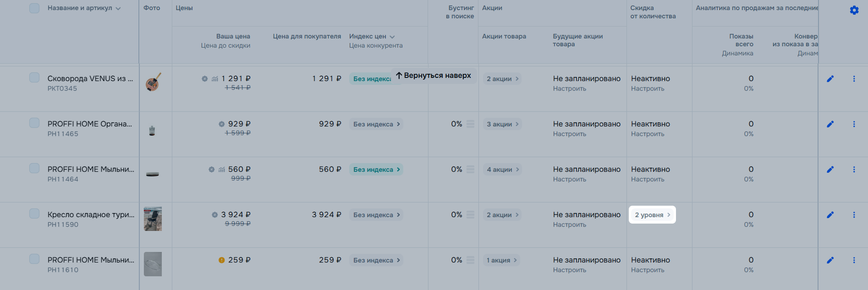Click chart icon next to 560 ₽ price
868x290 pixels.
pos(222,170)
